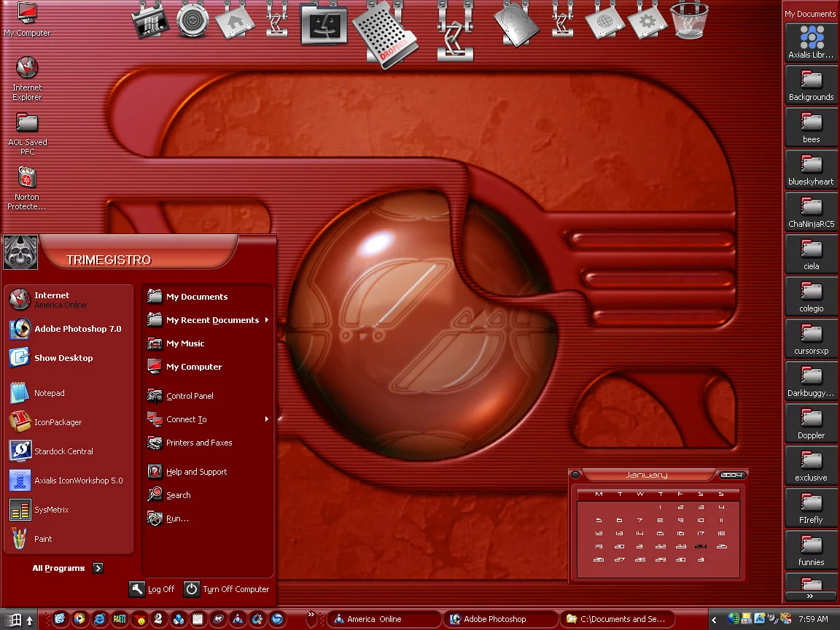Expand My Recent Documents submenu
The image size is (840, 630).
click(212, 320)
